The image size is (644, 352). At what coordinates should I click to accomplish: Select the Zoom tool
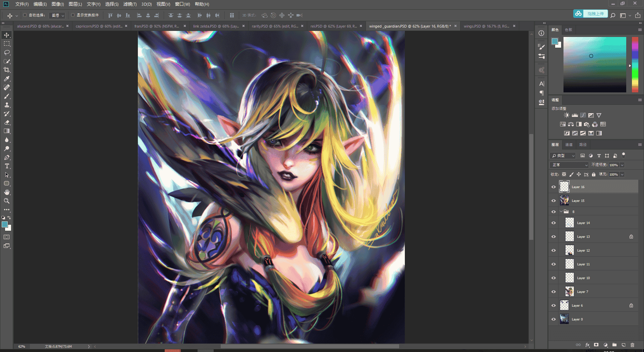(7, 201)
